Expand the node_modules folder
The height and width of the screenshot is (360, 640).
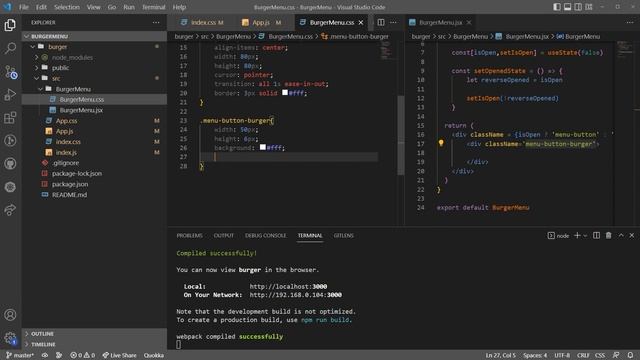point(37,58)
